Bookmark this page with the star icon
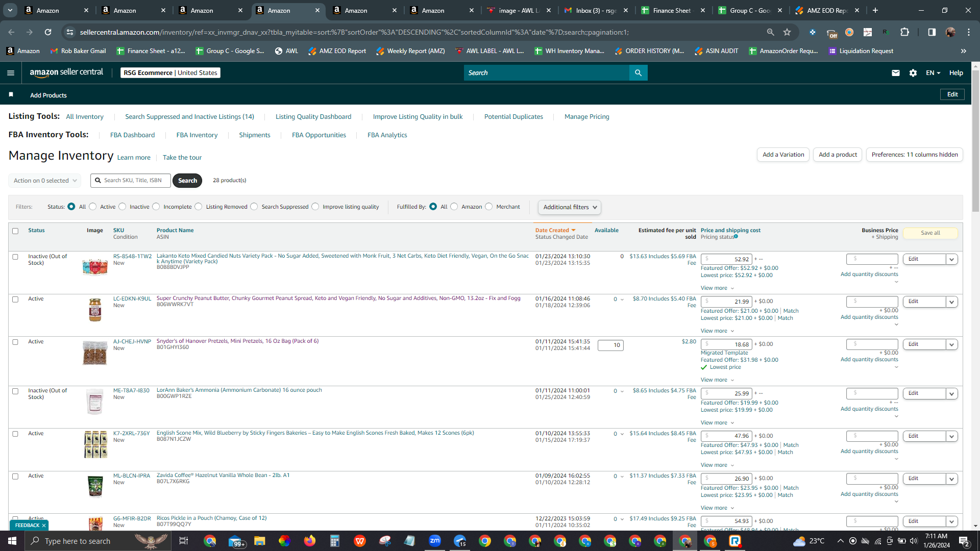The image size is (980, 551). pos(787,32)
